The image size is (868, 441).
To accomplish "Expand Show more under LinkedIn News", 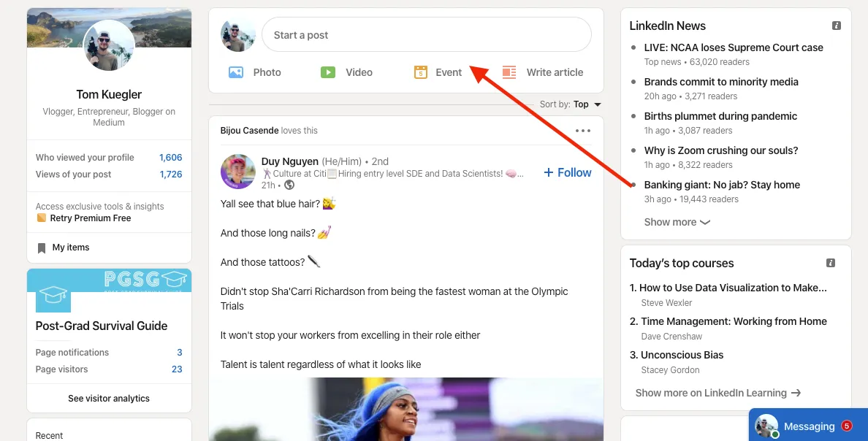I will (676, 222).
